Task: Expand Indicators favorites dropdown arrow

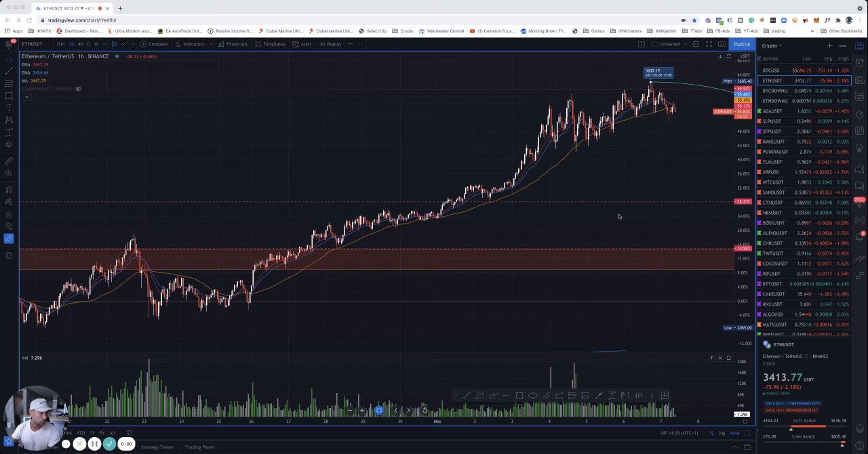Action: click(x=212, y=44)
